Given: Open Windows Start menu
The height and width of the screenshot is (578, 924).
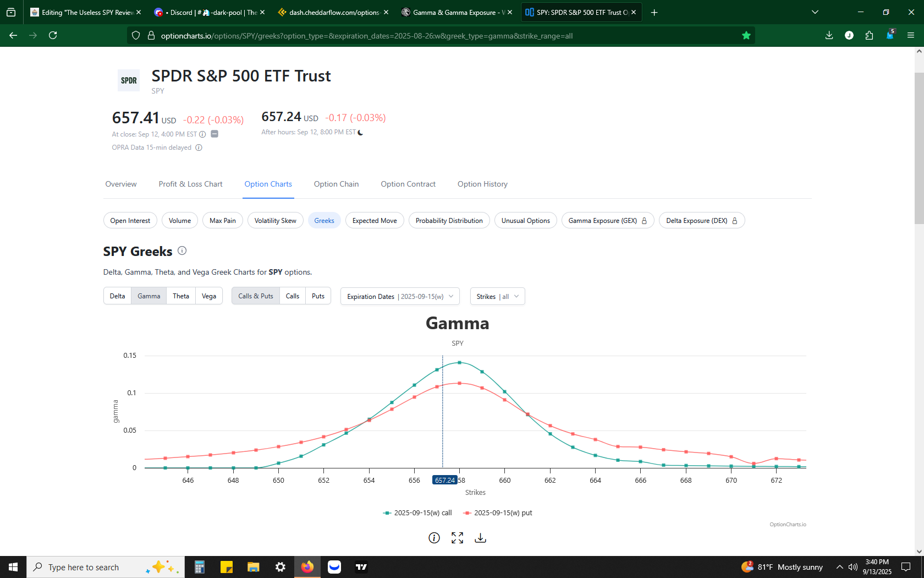Looking at the screenshot, I should (x=13, y=567).
